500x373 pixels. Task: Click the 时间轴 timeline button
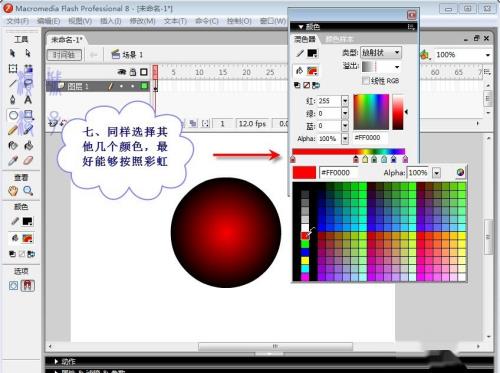64,55
